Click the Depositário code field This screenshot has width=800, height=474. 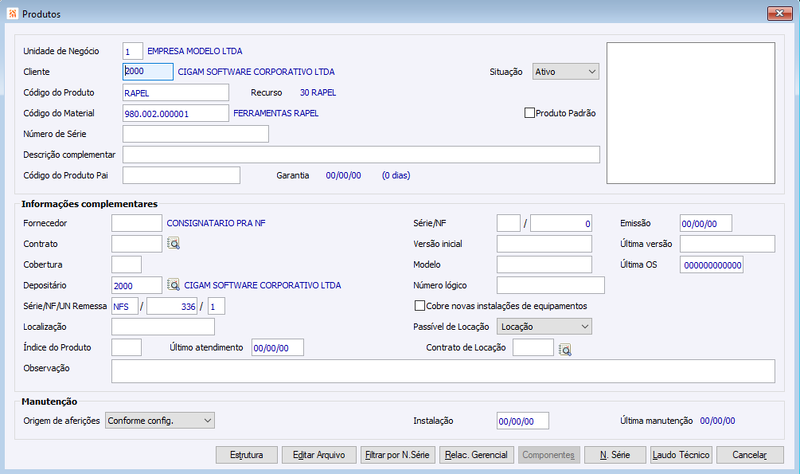point(137,285)
